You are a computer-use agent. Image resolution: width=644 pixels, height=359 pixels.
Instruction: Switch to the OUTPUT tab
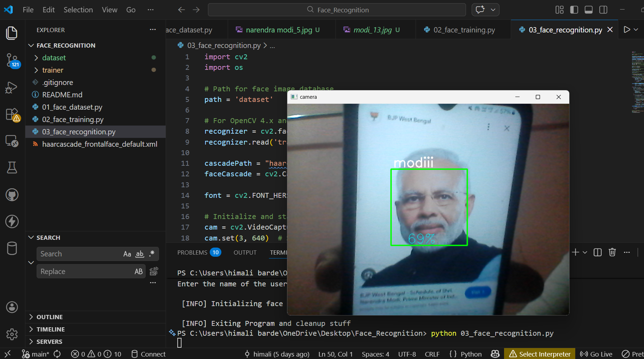pos(245,252)
